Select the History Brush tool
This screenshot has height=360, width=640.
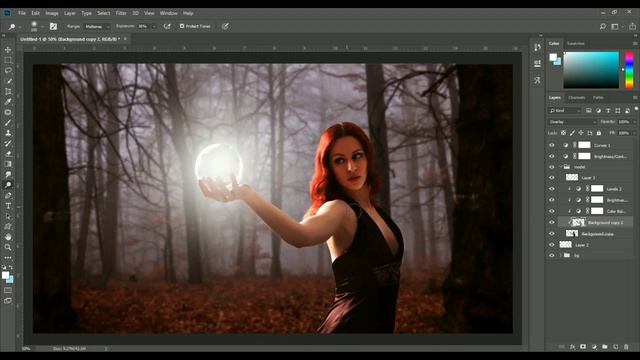[x=8, y=143]
